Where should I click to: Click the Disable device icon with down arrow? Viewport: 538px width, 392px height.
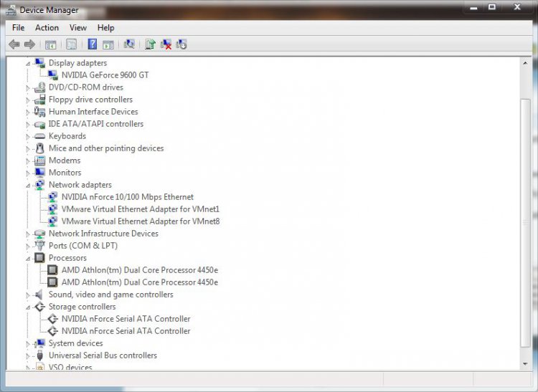point(181,44)
